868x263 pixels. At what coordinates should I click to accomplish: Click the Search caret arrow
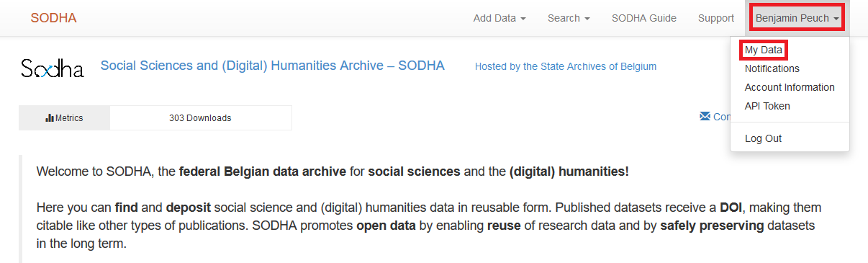[587, 19]
